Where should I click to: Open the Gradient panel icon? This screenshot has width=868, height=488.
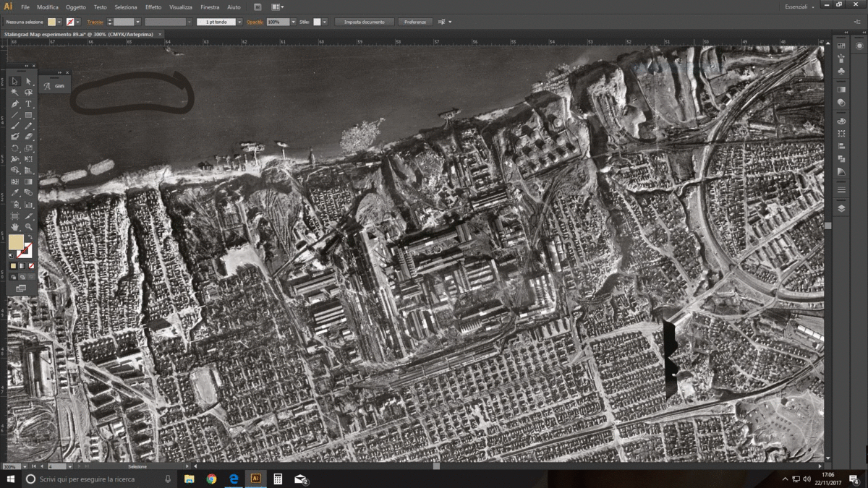click(x=841, y=90)
